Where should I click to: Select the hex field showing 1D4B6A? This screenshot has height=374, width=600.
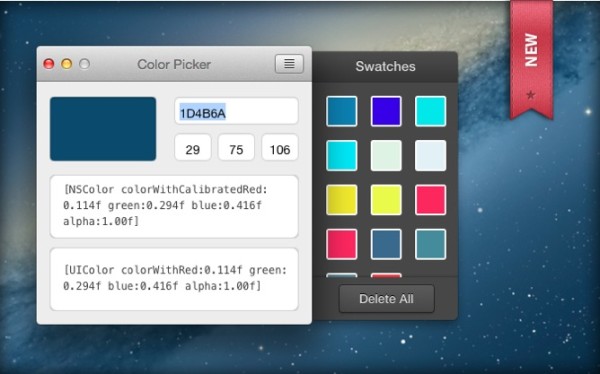pos(236,111)
